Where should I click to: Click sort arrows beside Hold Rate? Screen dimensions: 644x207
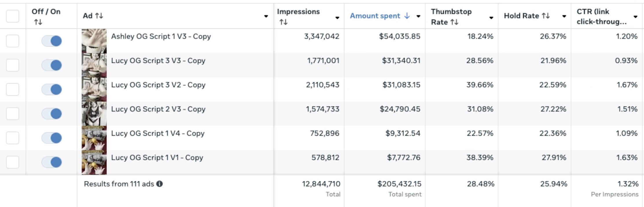(546, 16)
